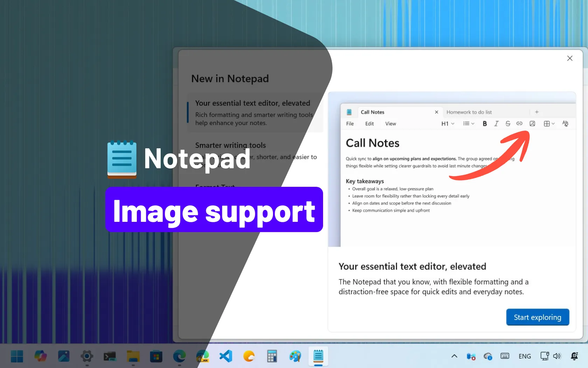
Task: Open the Windows Start menu
Action: click(x=17, y=356)
